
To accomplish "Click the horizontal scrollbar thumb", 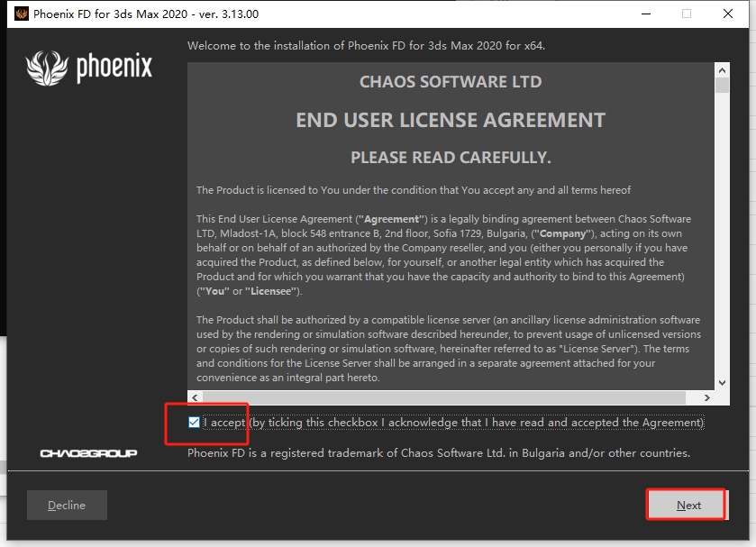I will 444,397.
